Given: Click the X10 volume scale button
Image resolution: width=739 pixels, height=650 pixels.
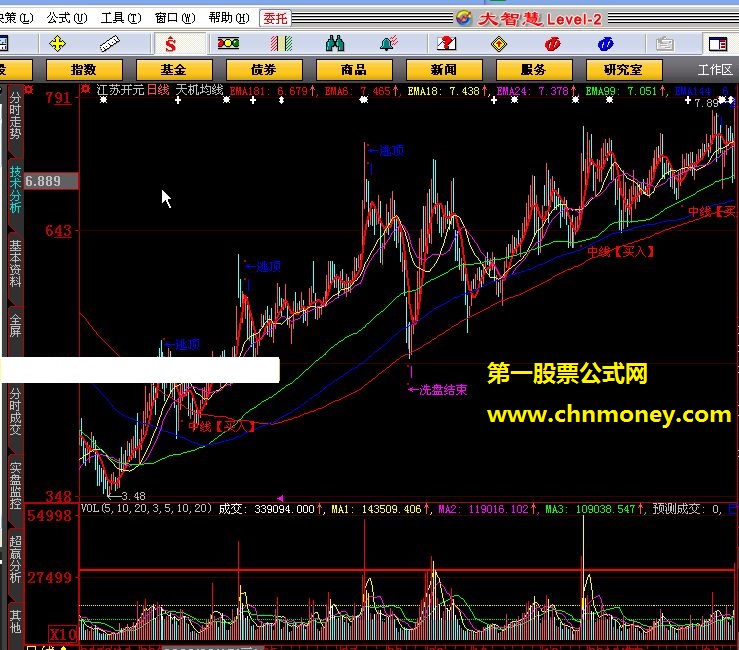Looking at the screenshot, I should coord(63,635).
